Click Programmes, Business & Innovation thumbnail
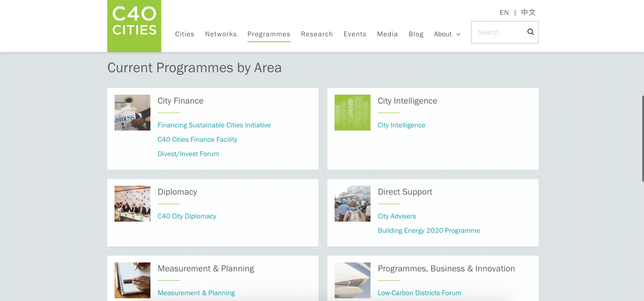 (353, 280)
